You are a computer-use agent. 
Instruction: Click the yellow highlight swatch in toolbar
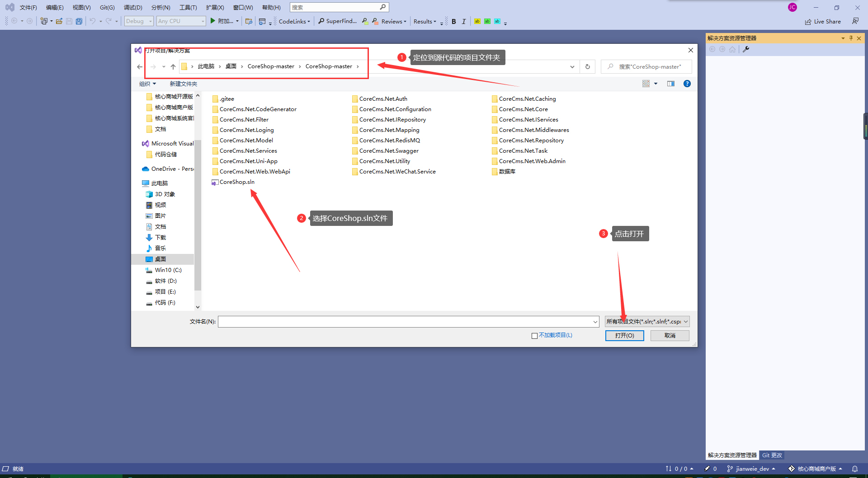(477, 21)
